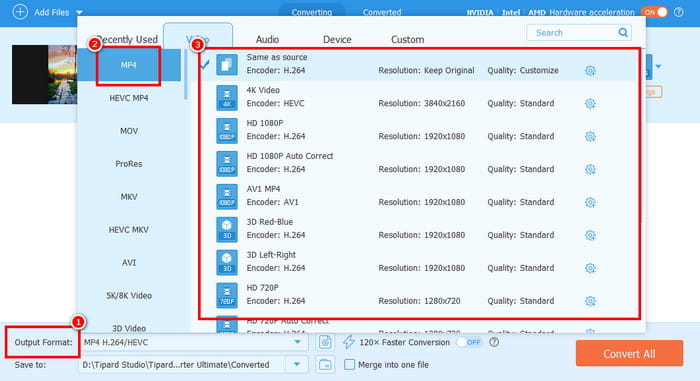Screen dimensions: 700x381
Task: Click the video thumbnail preview
Action: (44, 74)
